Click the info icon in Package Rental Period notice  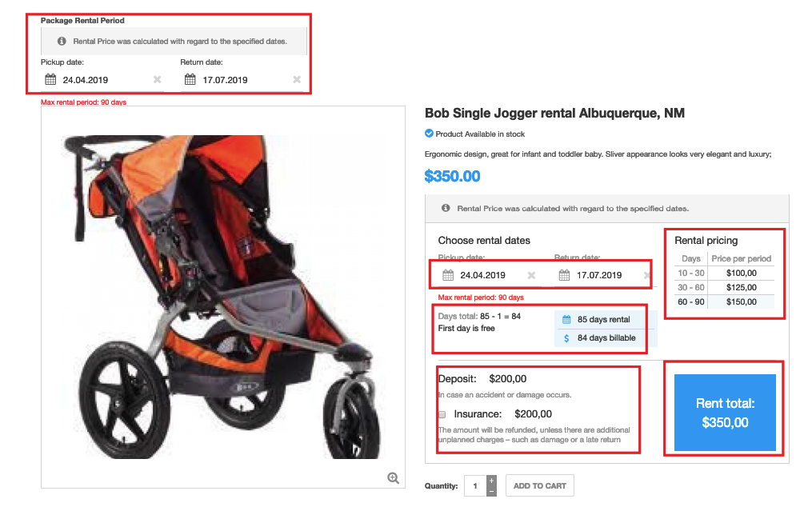click(62, 41)
